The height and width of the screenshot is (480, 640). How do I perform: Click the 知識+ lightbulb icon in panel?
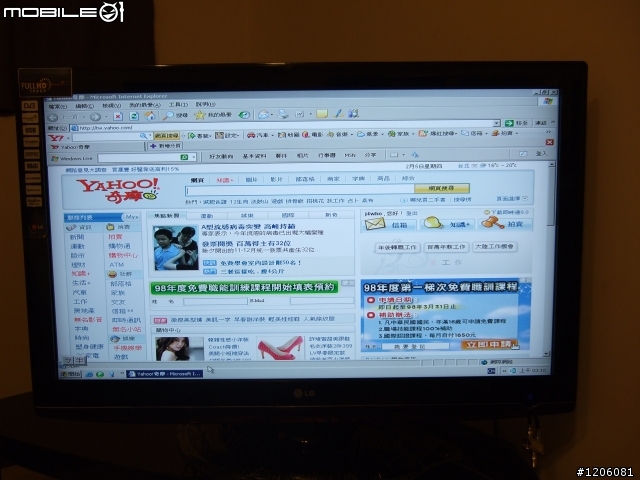click(x=433, y=223)
